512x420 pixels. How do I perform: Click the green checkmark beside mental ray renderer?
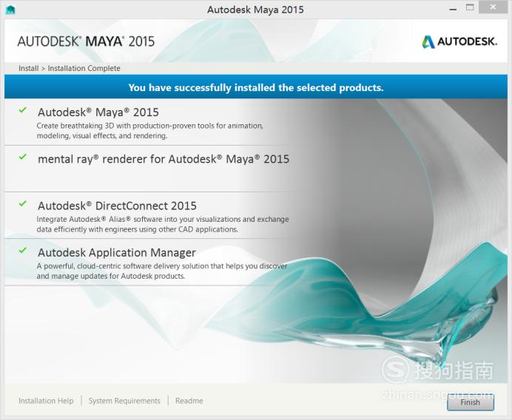click(22, 157)
